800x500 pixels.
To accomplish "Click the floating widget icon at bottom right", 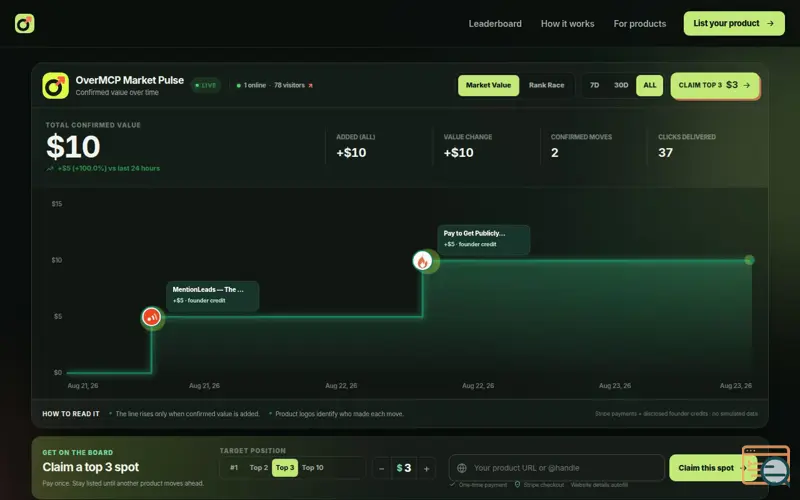I will (x=767, y=465).
